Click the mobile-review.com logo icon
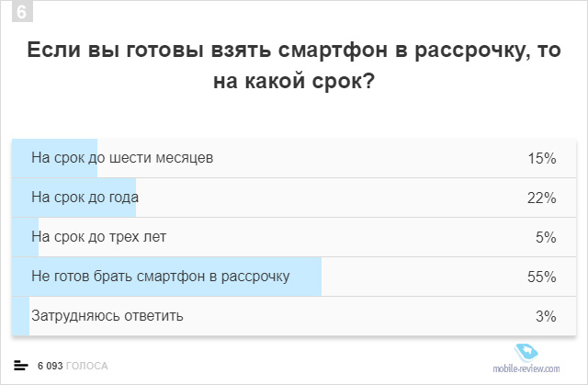Viewport: 588px width, 385px height. [x=526, y=353]
